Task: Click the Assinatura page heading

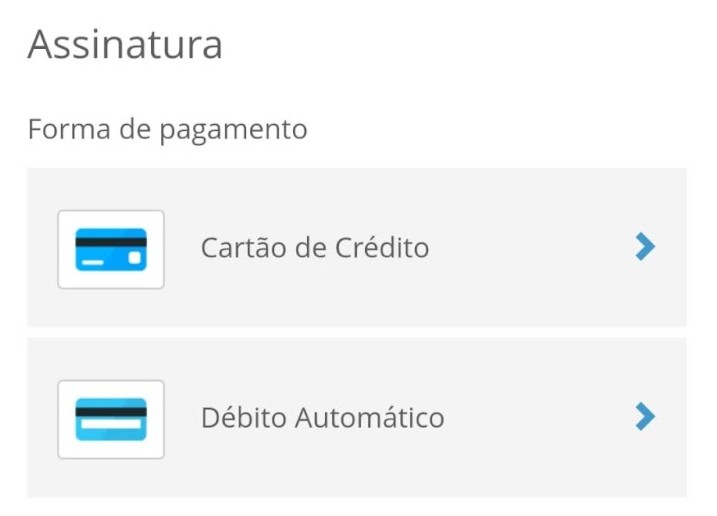Action: pos(125,44)
